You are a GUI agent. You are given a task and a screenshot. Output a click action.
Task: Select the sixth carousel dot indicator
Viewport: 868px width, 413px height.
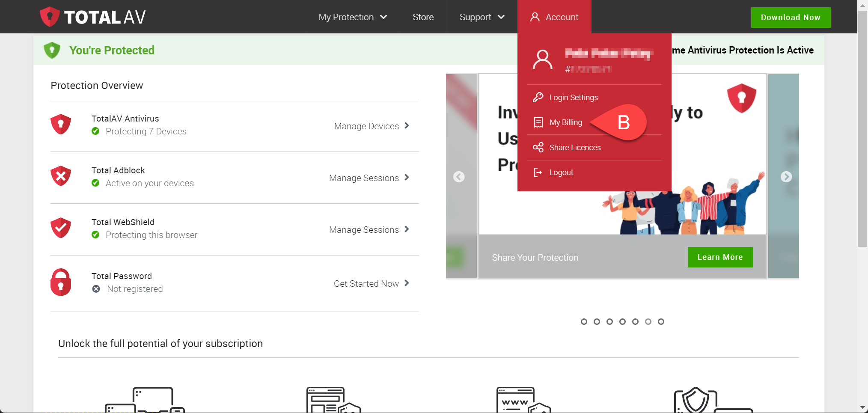[648, 321]
